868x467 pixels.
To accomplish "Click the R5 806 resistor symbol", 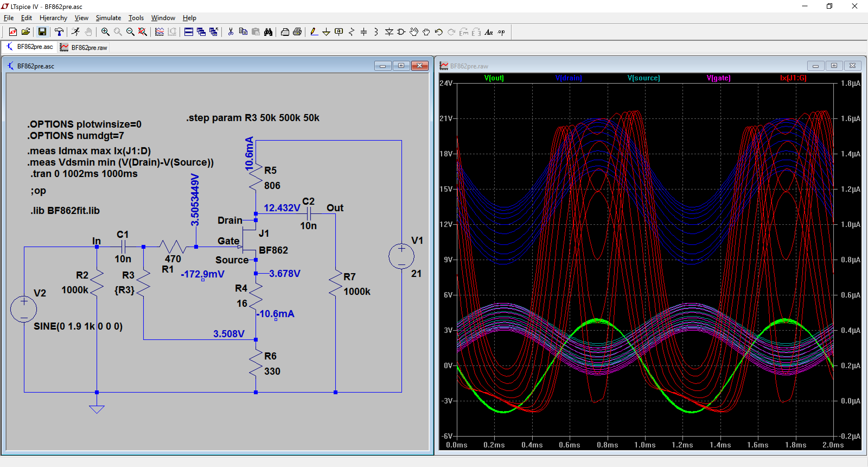I will (256, 178).
